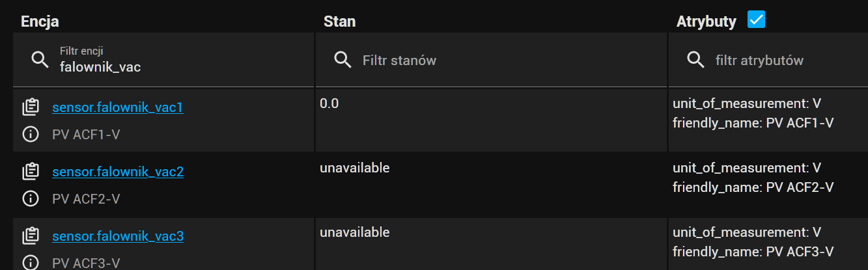The height and width of the screenshot is (270, 868).
Task: Open the sensor.falownik_vac1 entity link
Action: (118, 107)
